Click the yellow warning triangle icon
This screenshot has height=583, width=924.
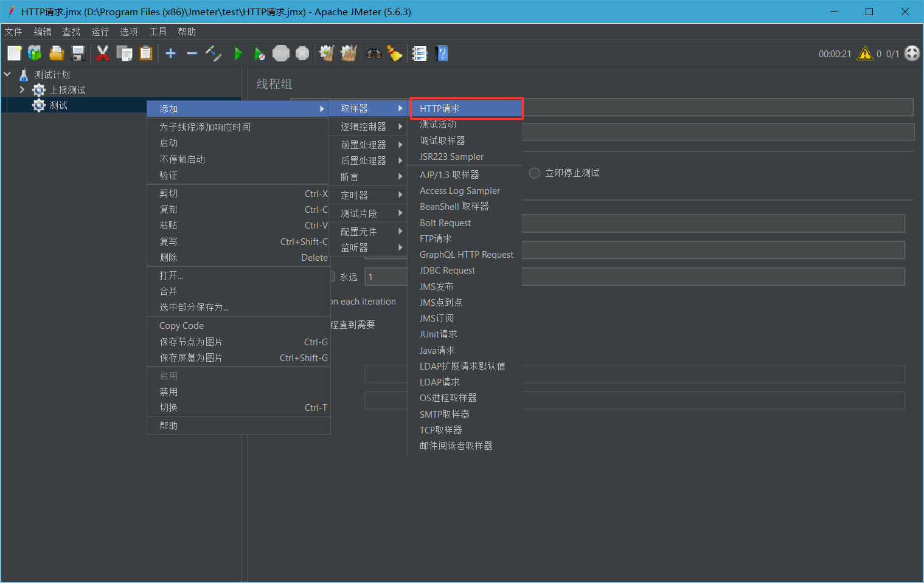click(x=864, y=53)
